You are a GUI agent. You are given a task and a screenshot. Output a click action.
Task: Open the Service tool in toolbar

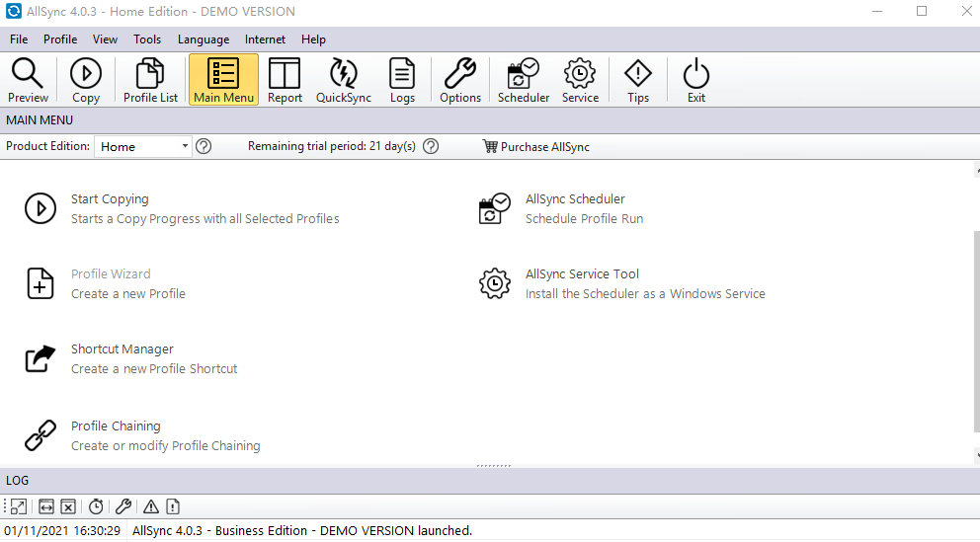tap(580, 80)
